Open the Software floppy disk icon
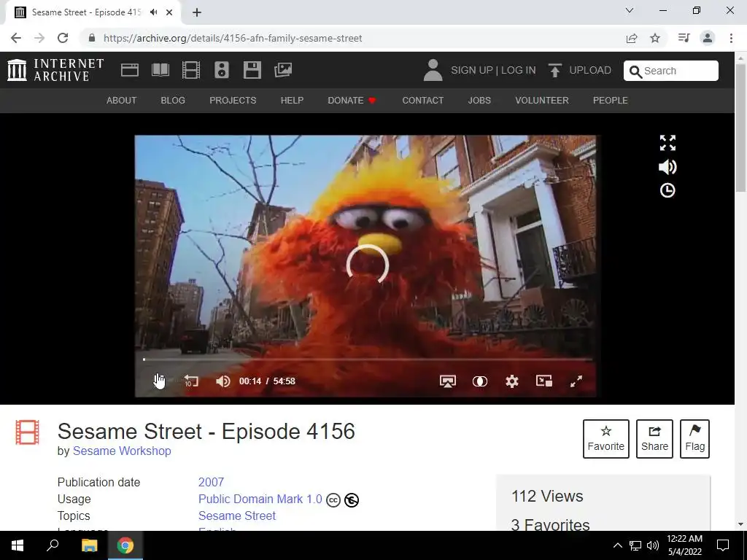 pos(252,70)
